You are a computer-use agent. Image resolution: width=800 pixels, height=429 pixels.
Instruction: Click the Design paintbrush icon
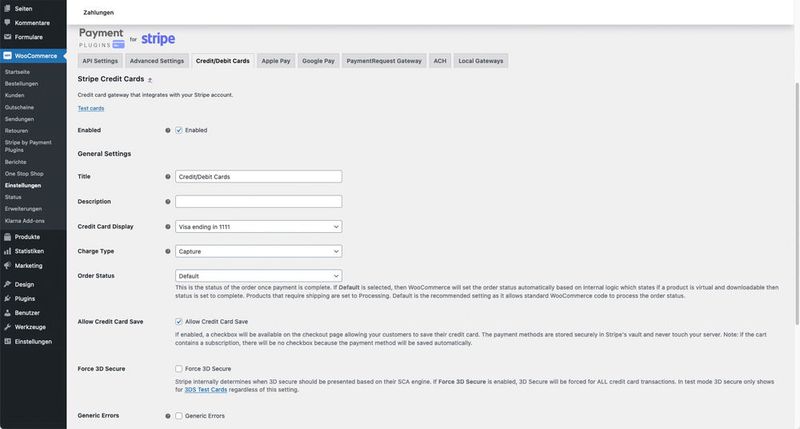(x=7, y=284)
